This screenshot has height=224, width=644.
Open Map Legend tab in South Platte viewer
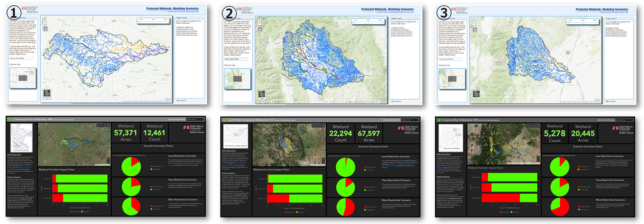click(x=396, y=101)
